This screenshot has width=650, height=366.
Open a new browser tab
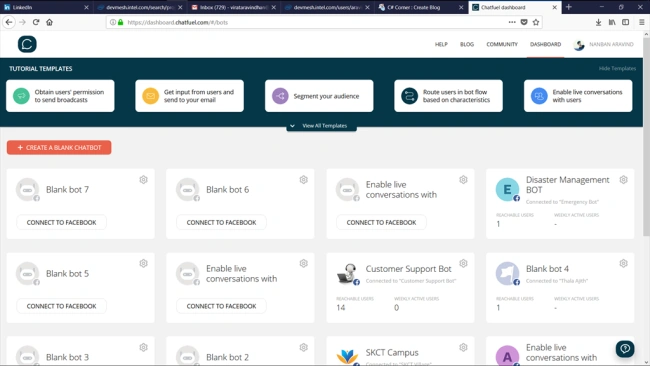click(x=569, y=7)
